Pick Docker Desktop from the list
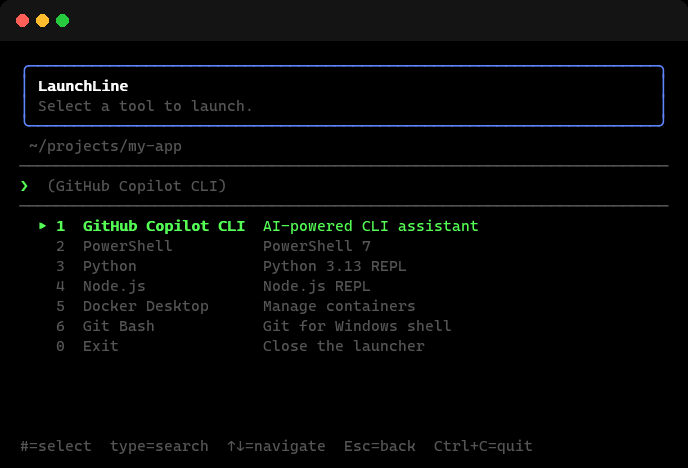Image resolution: width=688 pixels, height=468 pixels. pyautogui.click(x=235, y=306)
